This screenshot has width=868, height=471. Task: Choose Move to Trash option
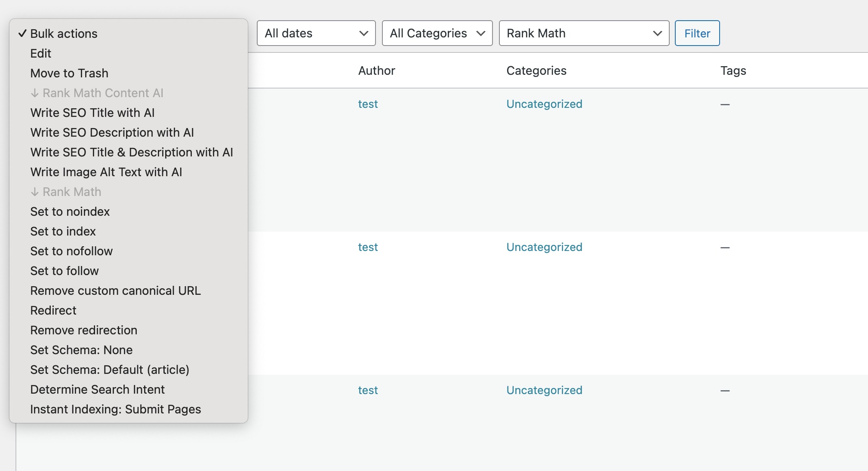coord(69,73)
